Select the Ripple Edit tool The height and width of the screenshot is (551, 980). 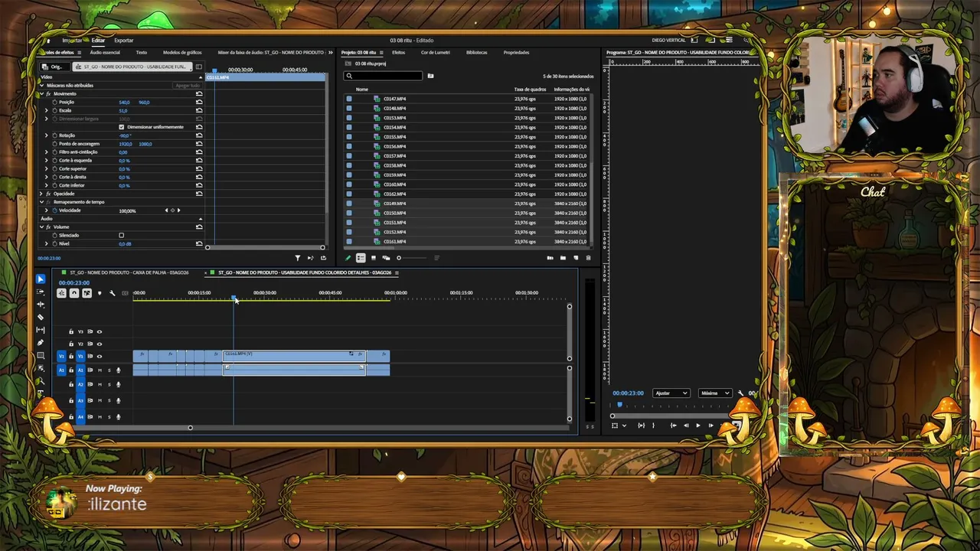tap(41, 305)
